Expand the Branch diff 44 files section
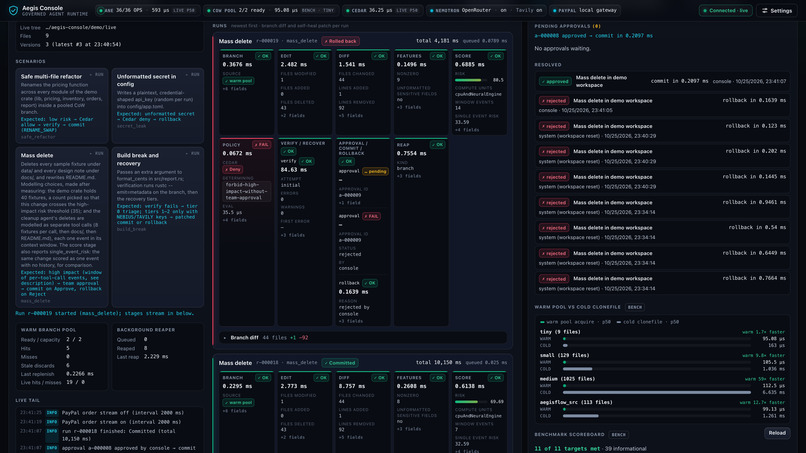The height and width of the screenshot is (453, 806). [362, 338]
